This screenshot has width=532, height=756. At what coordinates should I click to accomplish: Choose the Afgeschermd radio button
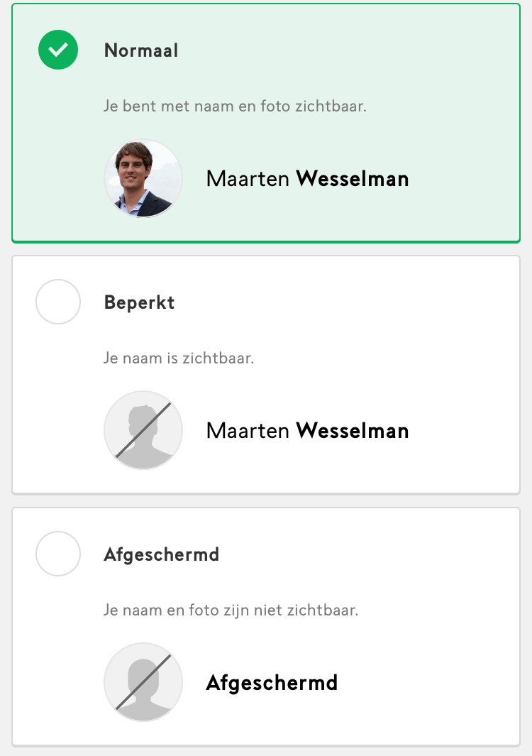(x=58, y=554)
